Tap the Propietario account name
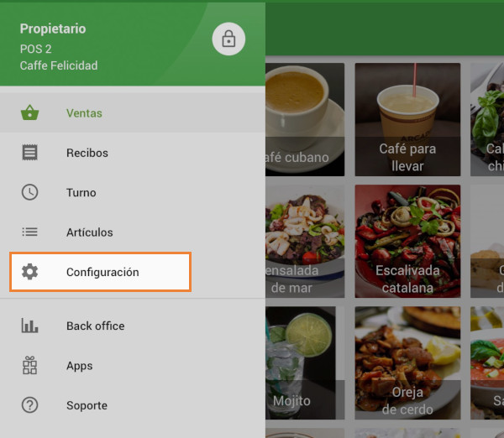This screenshot has width=504, height=438. coord(53,29)
